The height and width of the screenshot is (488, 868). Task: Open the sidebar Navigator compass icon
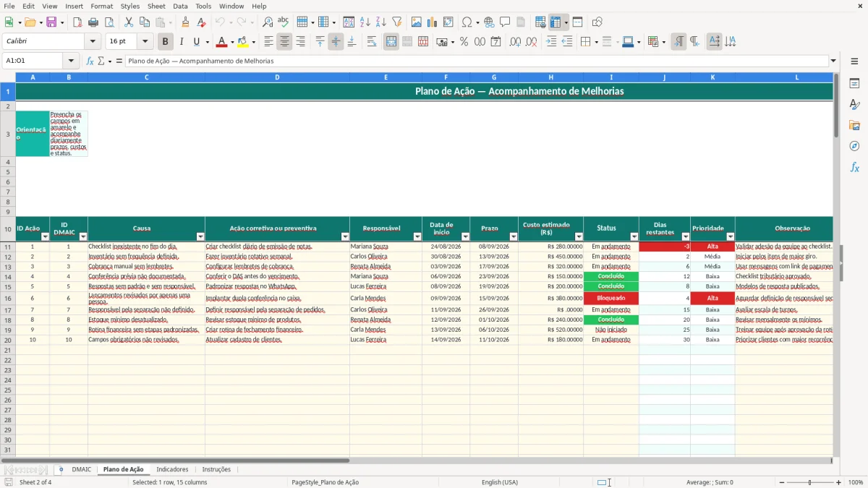click(854, 146)
